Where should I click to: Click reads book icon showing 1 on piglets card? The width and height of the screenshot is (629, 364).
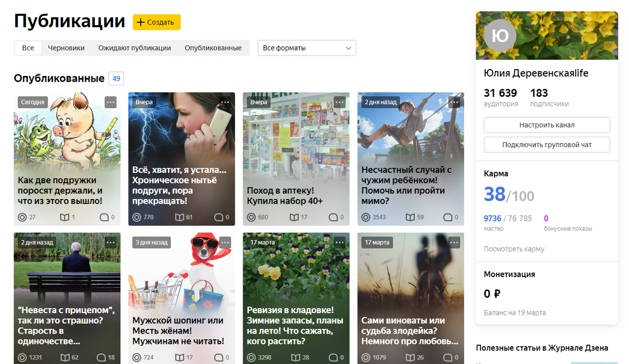65,217
